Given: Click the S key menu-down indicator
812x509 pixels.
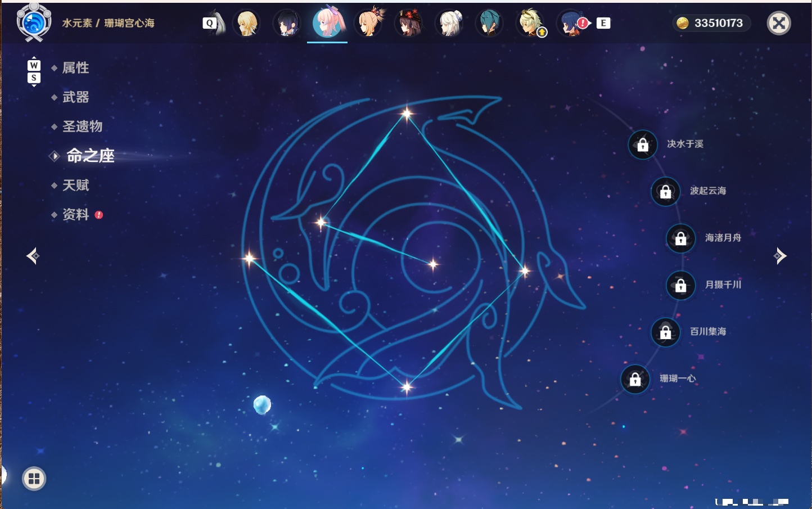Looking at the screenshot, I should [x=34, y=78].
